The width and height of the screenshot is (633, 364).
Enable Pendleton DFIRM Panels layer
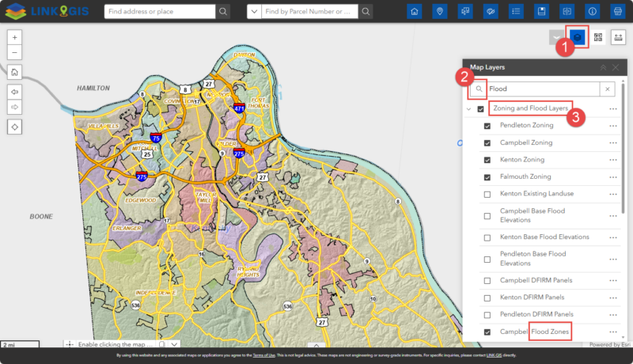[487, 315]
